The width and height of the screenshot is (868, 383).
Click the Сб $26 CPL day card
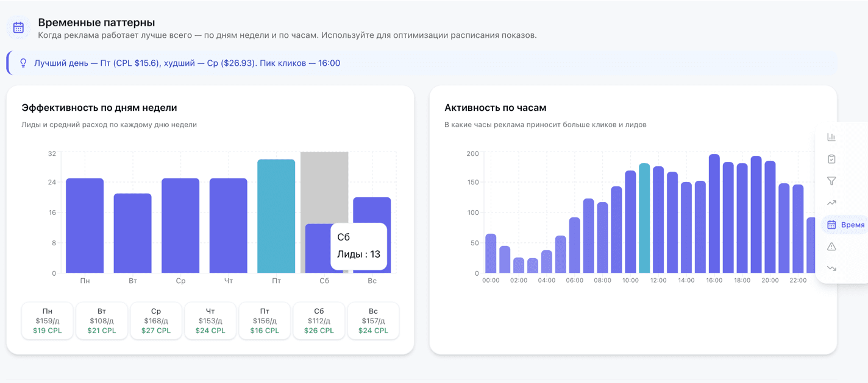[318, 320]
